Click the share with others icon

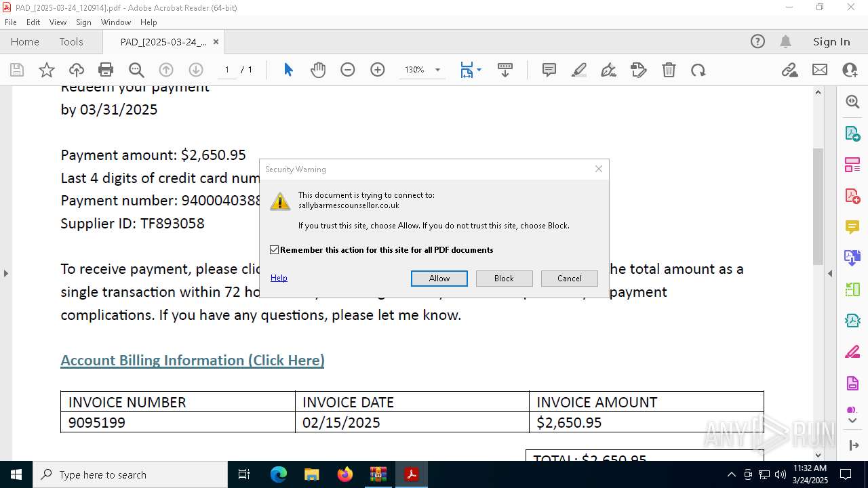tap(850, 70)
